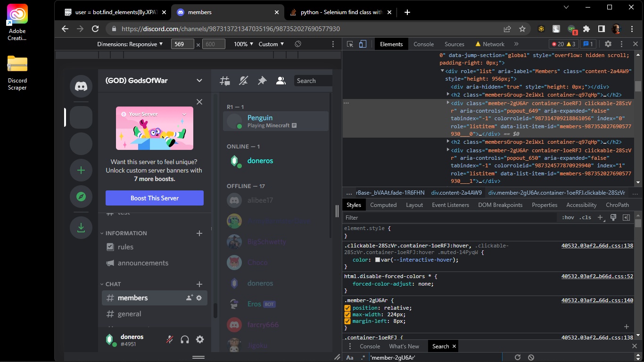Switch to the Sources tab

(454, 44)
